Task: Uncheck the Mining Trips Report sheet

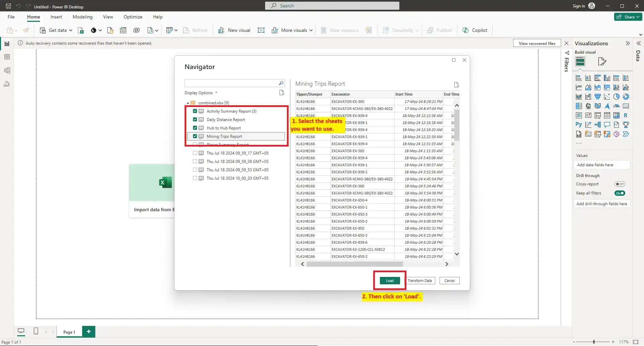Action: click(x=196, y=136)
